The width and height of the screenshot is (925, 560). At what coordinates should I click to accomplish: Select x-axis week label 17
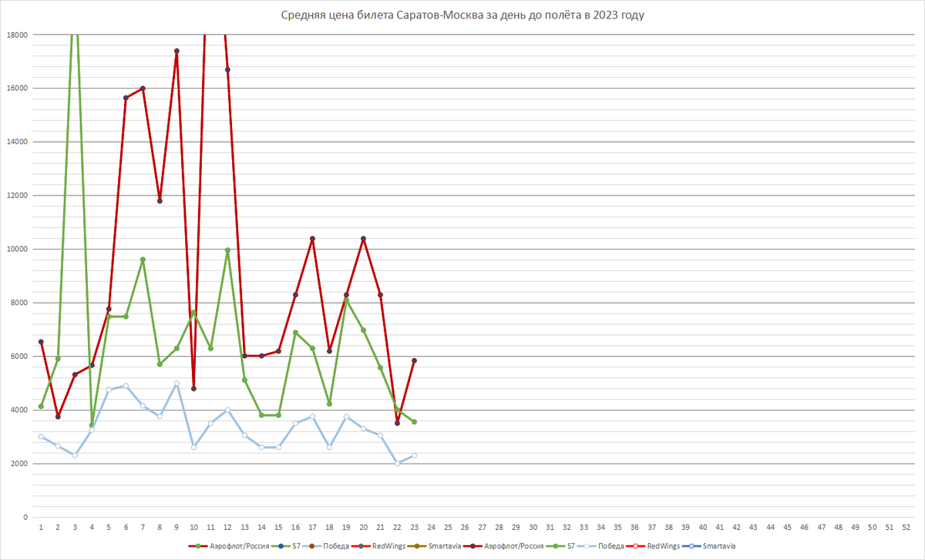point(312,528)
